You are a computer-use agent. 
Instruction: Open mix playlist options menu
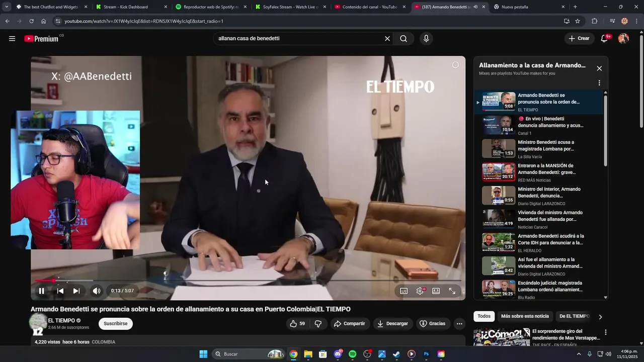(599, 83)
